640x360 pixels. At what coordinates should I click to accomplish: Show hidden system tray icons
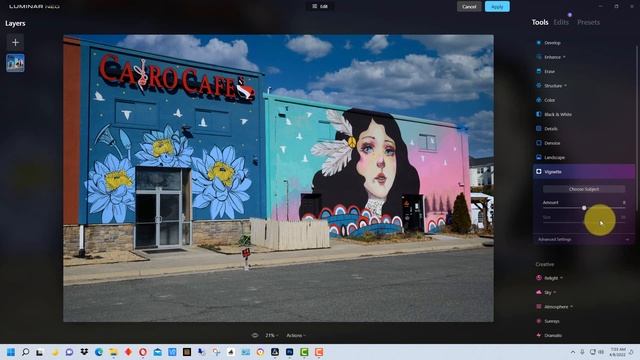pyautogui.click(x=573, y=352)
